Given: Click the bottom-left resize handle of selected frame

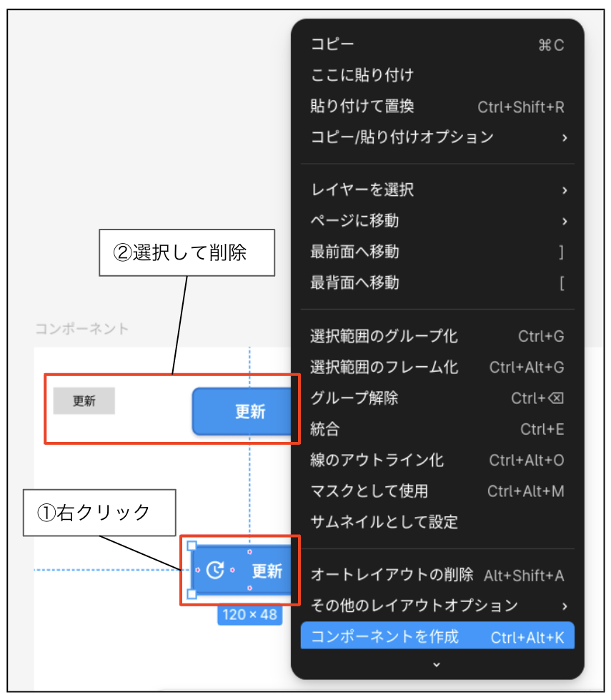Looking at the screenshot, I should point(192,593).
